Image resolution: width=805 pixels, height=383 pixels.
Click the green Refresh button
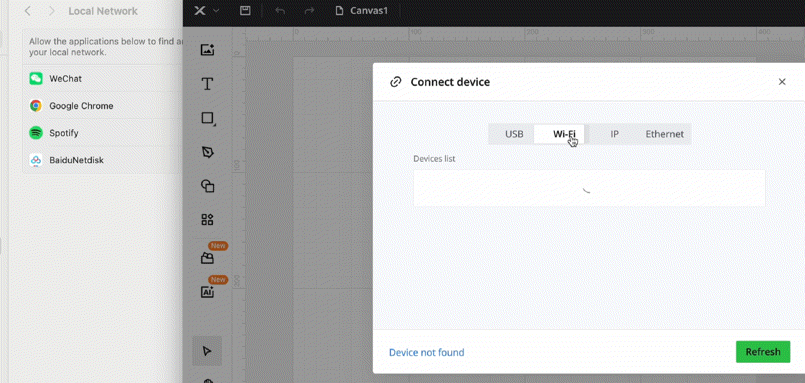(x=763, y=352)
